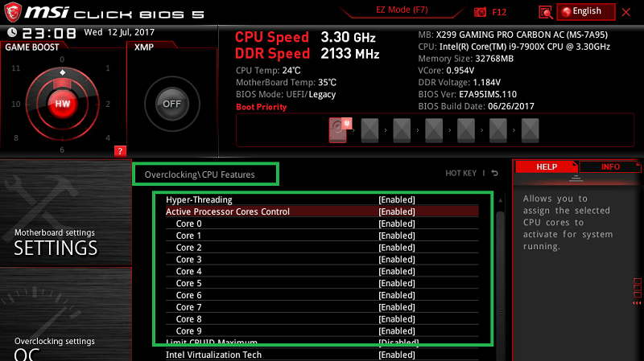Click the CPU Speed 3.30 GHz readout
This screenshot has height=361, width=644.
click(x=305, y=37)
